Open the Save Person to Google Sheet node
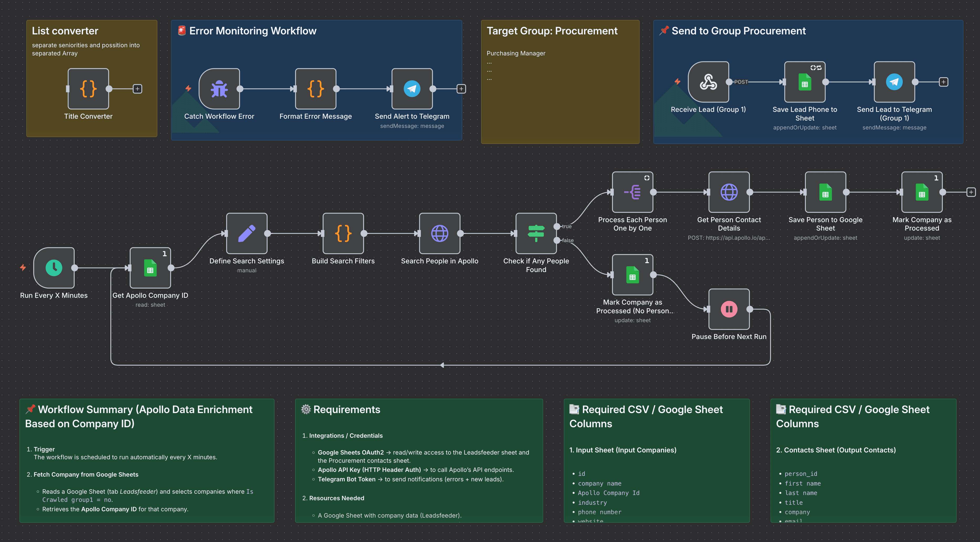980x542 pixels. pos(826,192)
